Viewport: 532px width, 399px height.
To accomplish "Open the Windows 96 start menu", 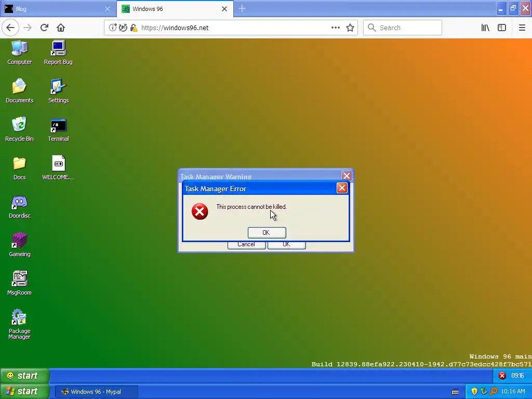I will (x=24, y=376).
